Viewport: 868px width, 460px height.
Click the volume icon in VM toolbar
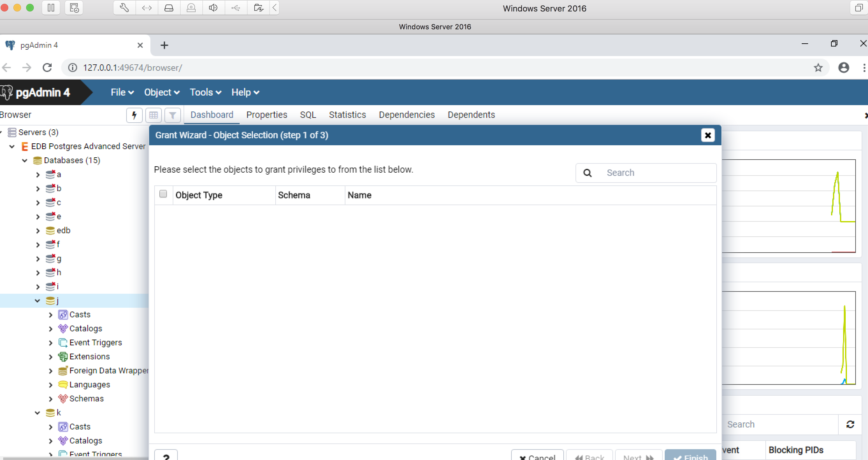(x=213, y=8)
